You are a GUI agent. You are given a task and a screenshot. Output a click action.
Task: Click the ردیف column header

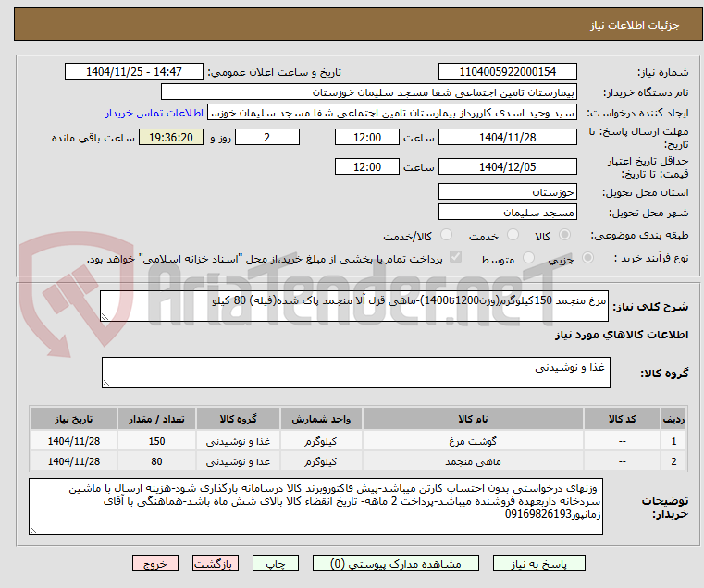(673, 419)
